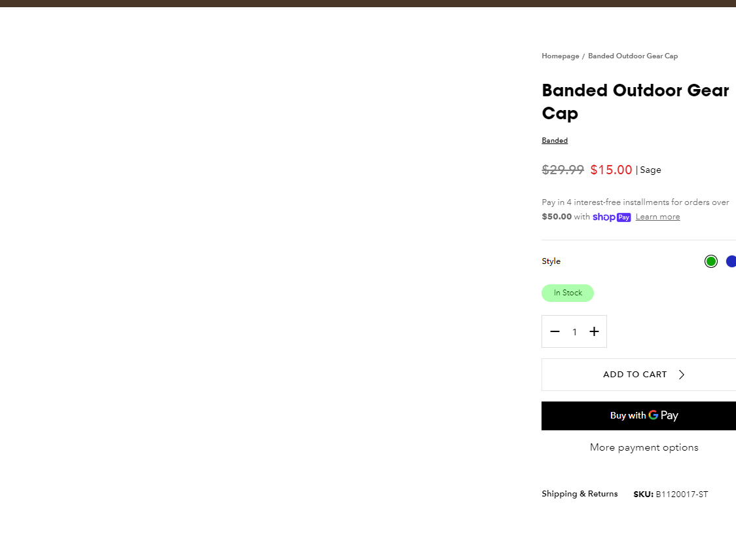Image resolution: width=736 pixels, height=560 pixels.
Task: Increase quantity with the plus icon
Action: [x=594, y=331]
